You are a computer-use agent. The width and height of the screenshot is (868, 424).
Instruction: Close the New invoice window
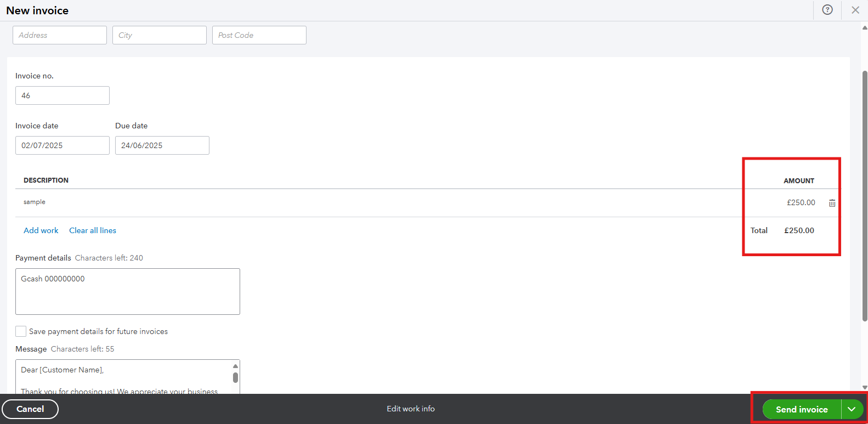point(855,10)
